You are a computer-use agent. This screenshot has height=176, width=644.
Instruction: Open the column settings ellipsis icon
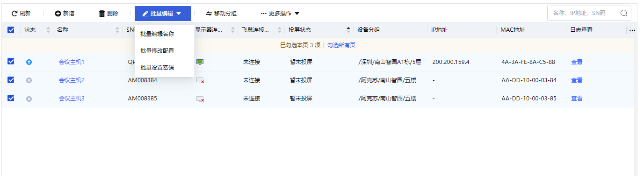click(x=632, y=30)
